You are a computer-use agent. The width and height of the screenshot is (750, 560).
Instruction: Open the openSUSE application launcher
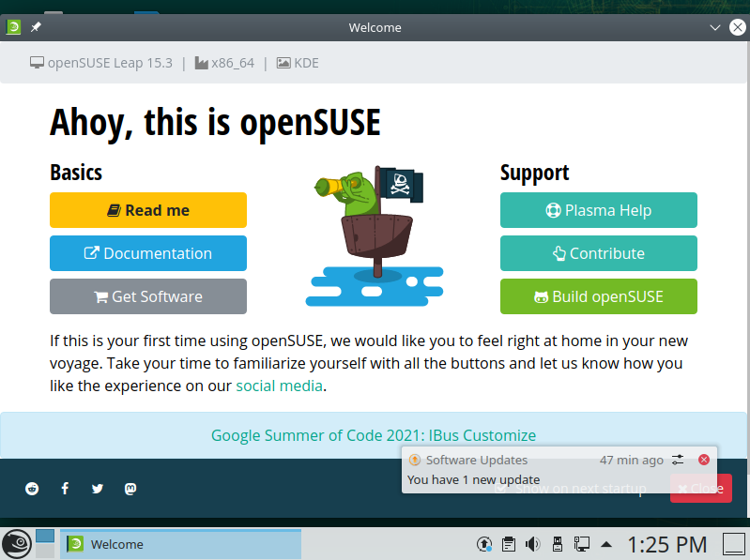17,544
